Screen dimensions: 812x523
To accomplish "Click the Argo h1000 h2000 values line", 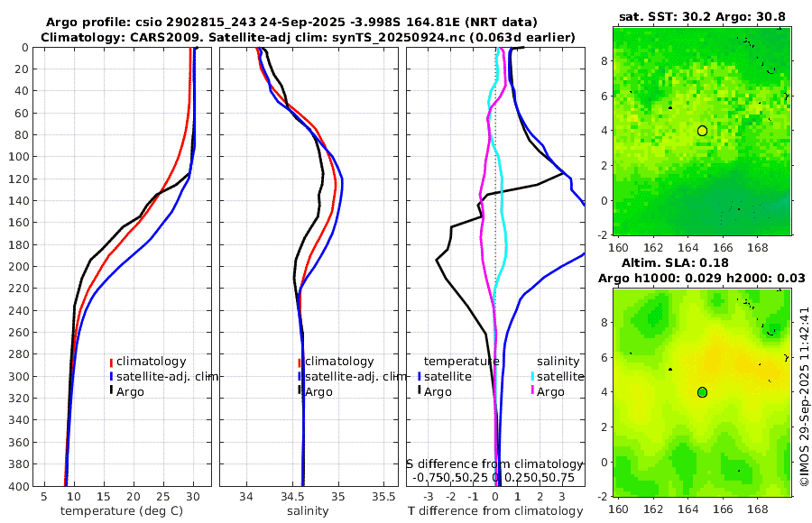I will [702, 278].
